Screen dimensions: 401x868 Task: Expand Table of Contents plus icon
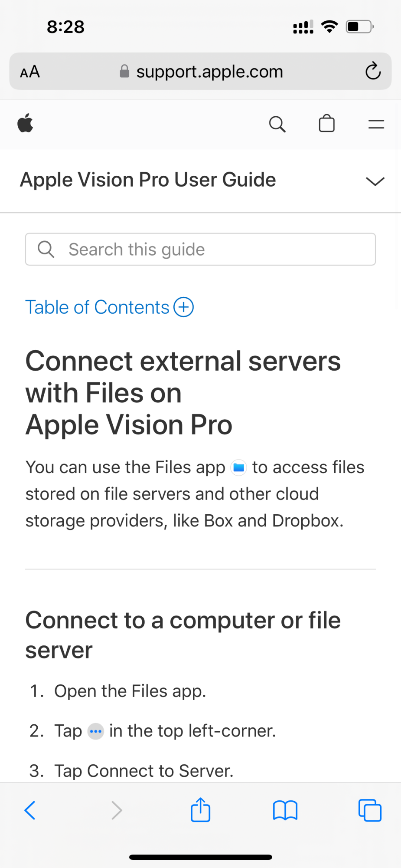click(183, 307)
